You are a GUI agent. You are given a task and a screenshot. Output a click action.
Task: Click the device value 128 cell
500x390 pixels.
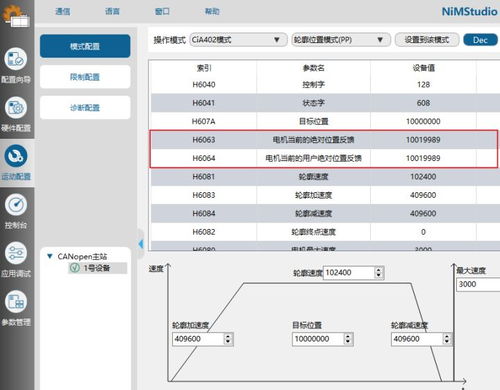tap(423, 85)
